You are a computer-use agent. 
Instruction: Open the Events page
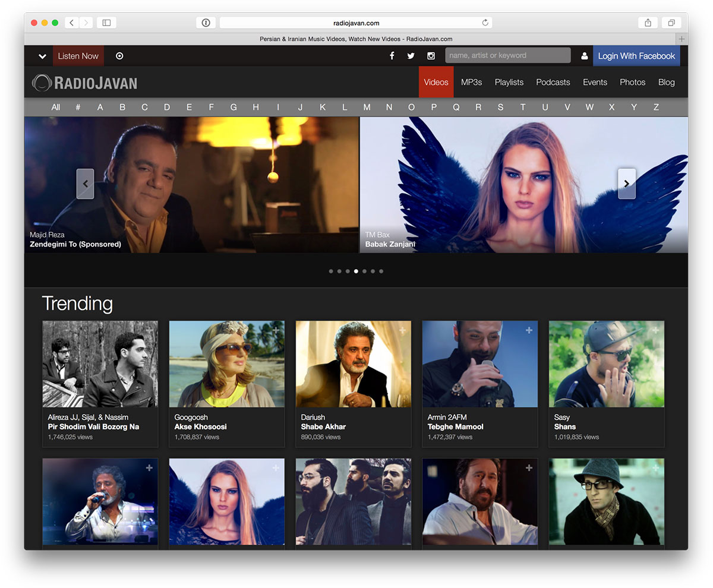coord(595,82)
